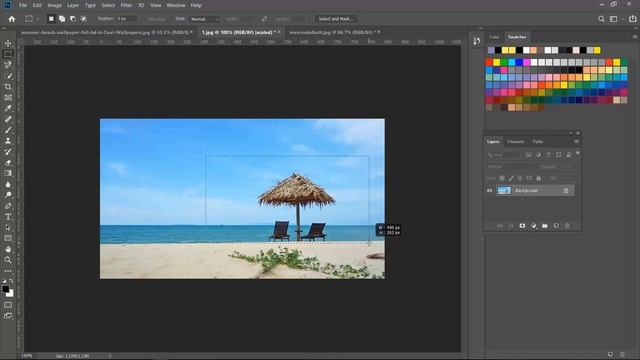Click the Background layer thumbnail

pos(504,191)
